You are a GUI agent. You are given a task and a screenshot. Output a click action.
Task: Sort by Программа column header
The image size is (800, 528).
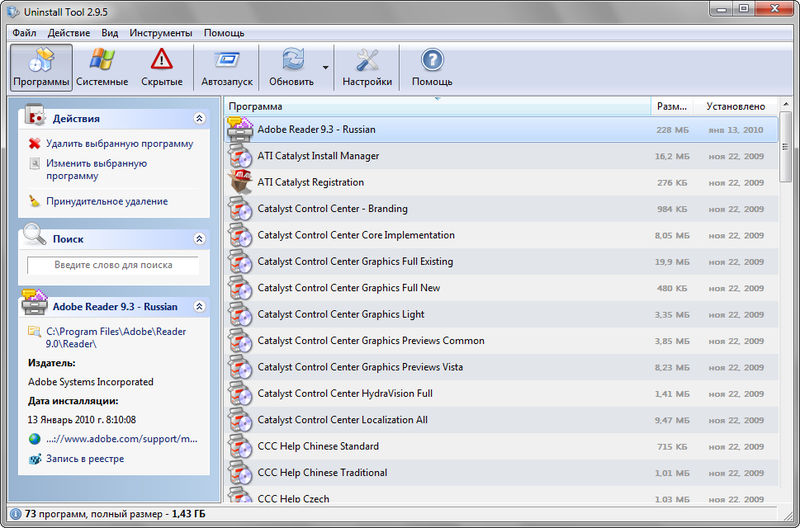437,107
